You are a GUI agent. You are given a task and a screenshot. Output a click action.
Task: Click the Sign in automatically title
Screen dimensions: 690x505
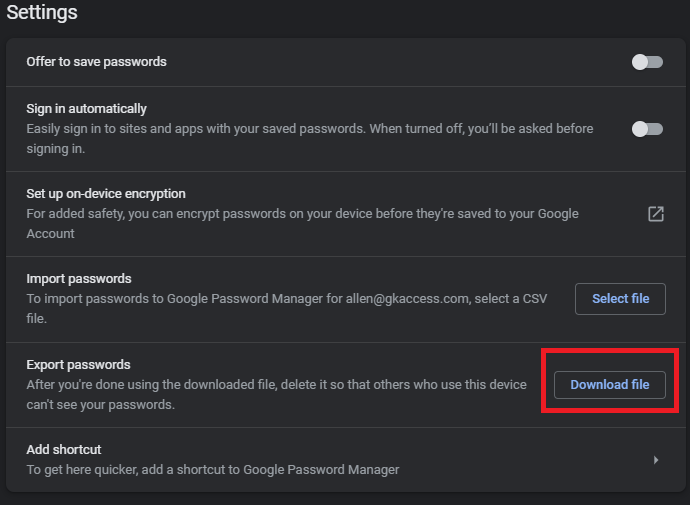(86, 109)
